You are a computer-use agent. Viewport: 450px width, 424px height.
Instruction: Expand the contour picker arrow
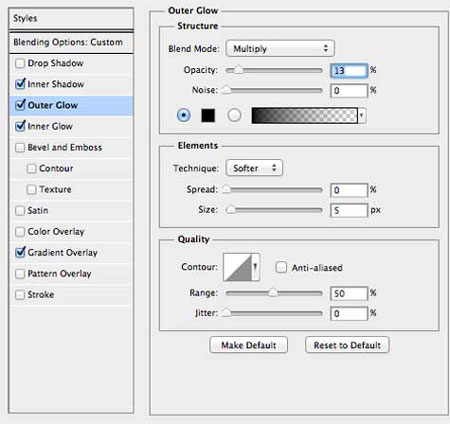point(255,267)
